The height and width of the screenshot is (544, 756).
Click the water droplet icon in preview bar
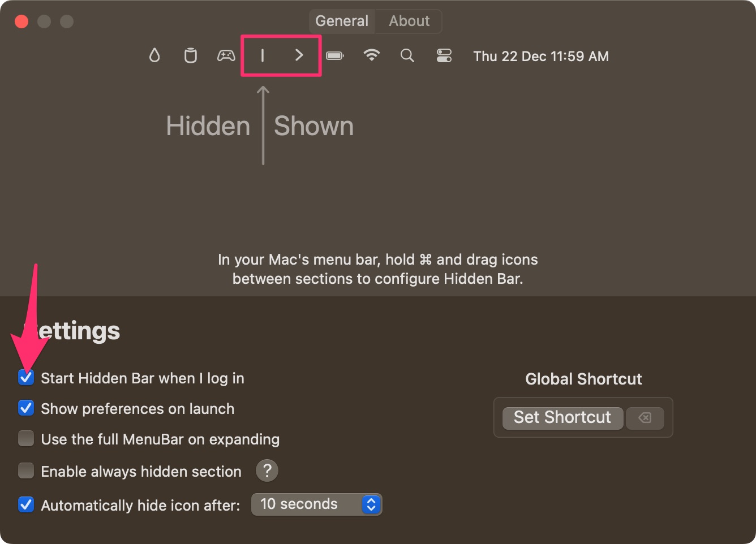click(x=154, y=55)
